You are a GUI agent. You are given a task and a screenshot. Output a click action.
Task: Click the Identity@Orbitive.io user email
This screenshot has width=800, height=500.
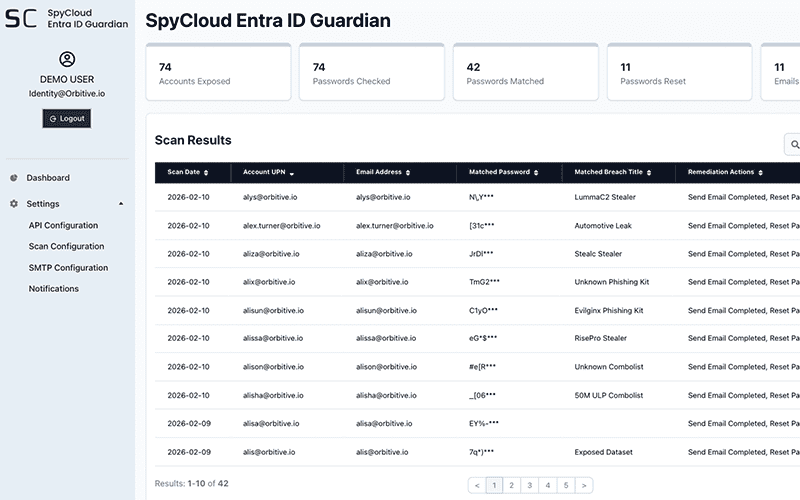[x=67, y=93]
